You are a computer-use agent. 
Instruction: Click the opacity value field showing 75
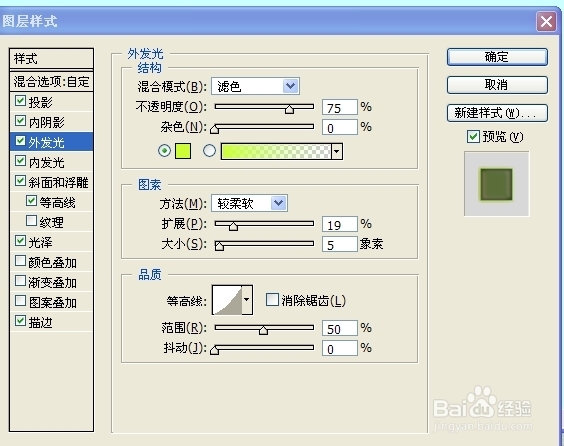(340, 108)
